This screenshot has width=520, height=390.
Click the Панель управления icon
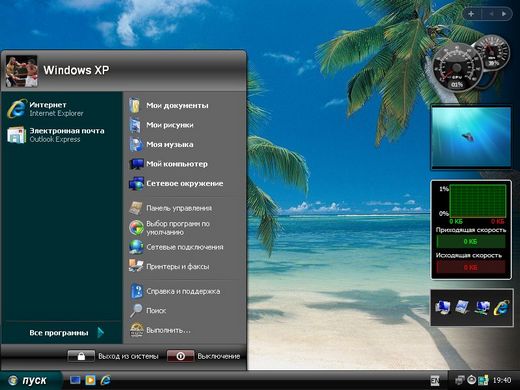click(136, 208)
